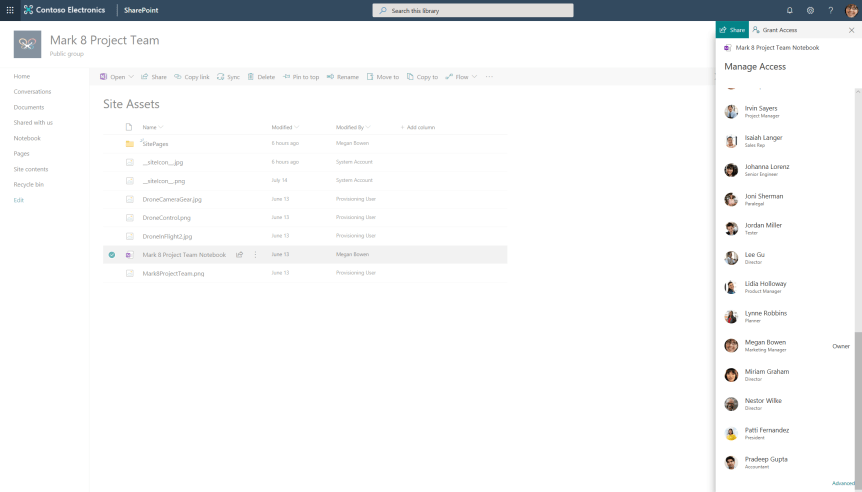
Task: Click Rename in the command bar
Action: point(342,77)
